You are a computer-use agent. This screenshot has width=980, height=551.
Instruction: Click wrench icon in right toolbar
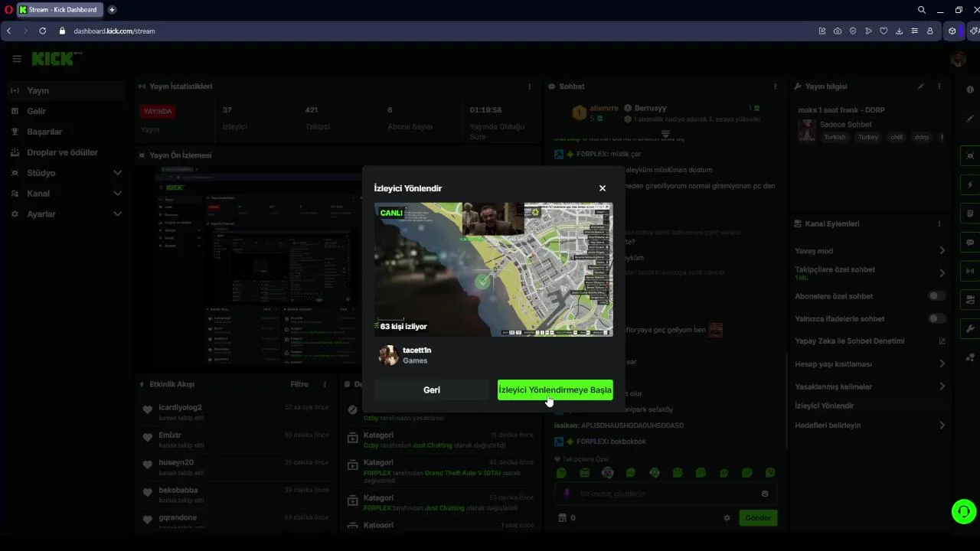[x=970, y=328]
